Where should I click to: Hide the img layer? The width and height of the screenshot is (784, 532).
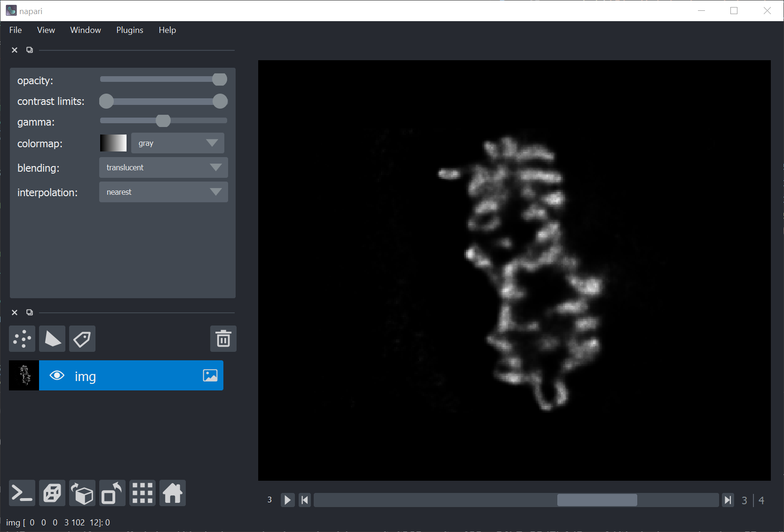[57, 375]
